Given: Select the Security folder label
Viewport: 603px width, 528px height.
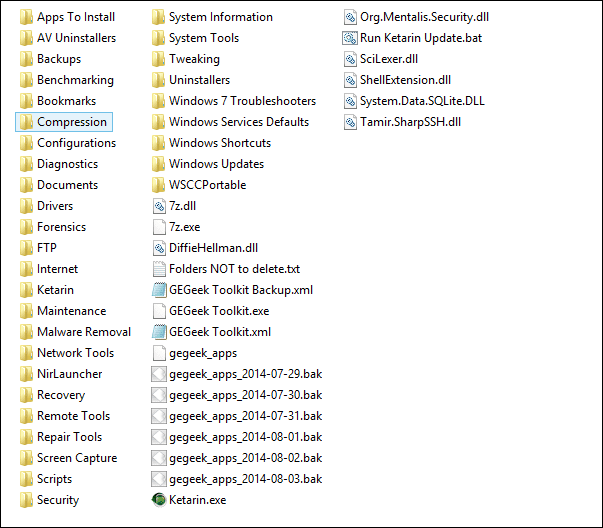Looking at the screenshot, I should tap(58, 500).
